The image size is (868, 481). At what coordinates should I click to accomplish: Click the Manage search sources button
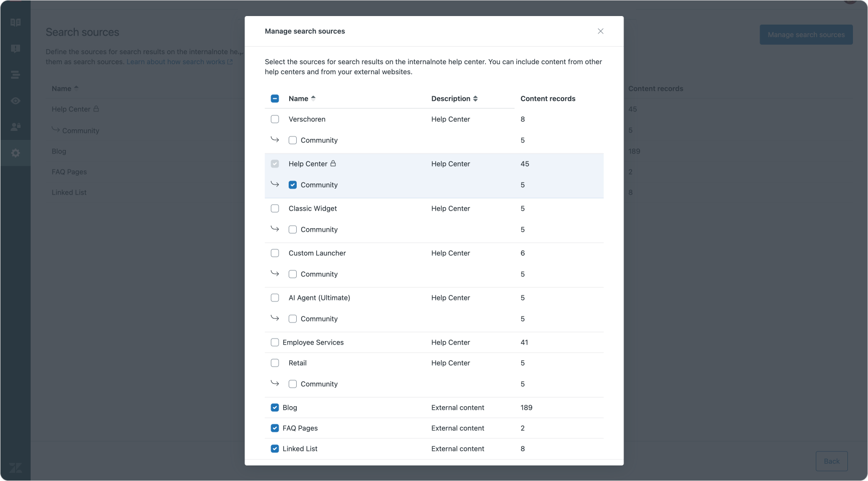(806, 35)
